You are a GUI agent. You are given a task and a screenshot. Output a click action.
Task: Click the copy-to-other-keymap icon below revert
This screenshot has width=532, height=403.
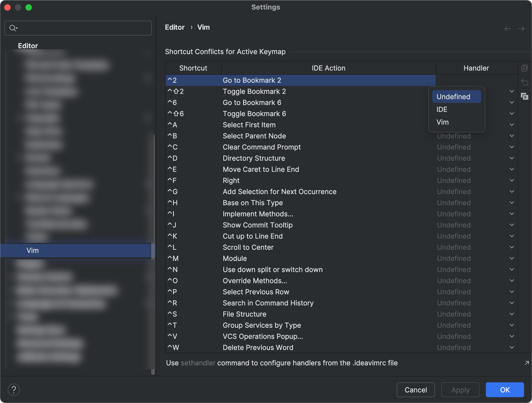[x=525, y=97]
